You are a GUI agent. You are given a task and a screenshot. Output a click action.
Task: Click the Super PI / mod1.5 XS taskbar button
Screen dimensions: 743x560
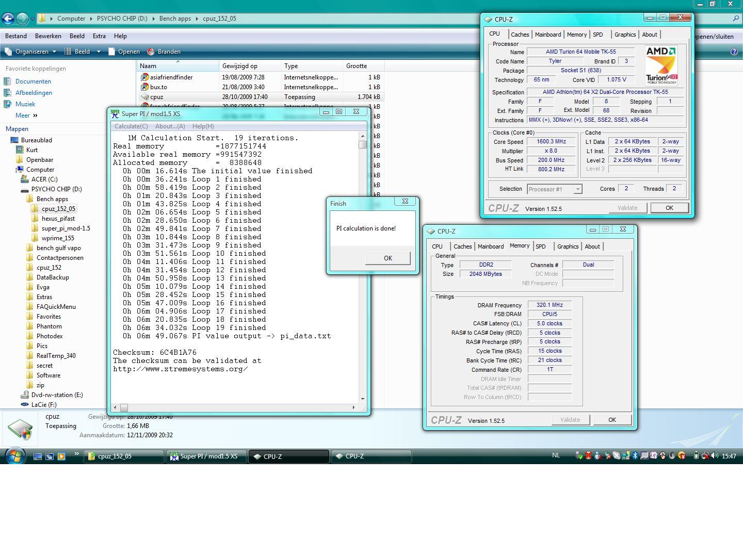coord(206,456)
